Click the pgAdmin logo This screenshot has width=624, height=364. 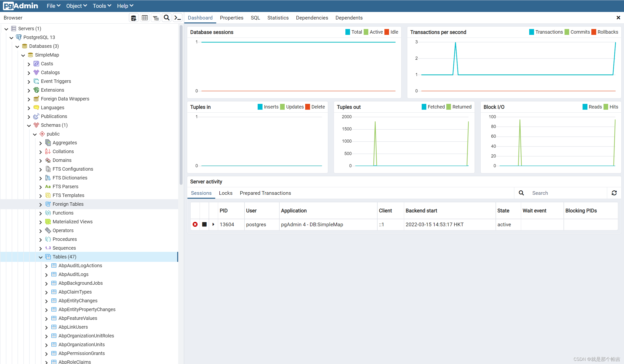[x=20, y=5]
